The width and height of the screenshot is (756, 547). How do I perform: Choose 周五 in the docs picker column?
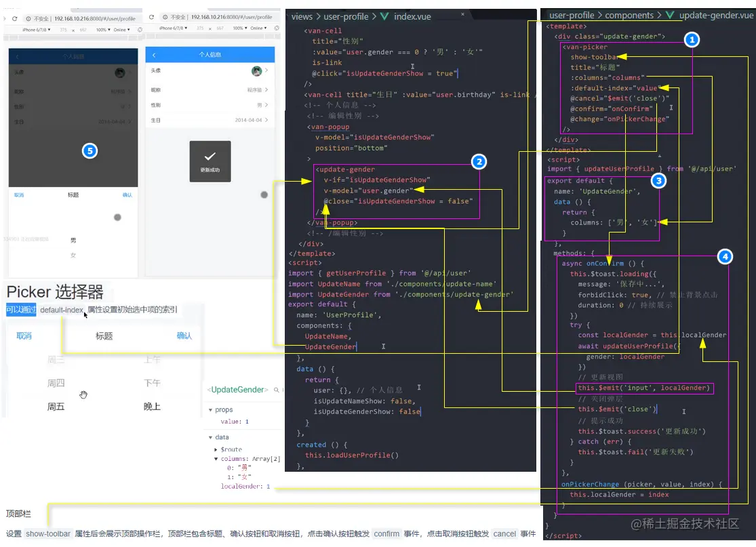coord(56,407)
